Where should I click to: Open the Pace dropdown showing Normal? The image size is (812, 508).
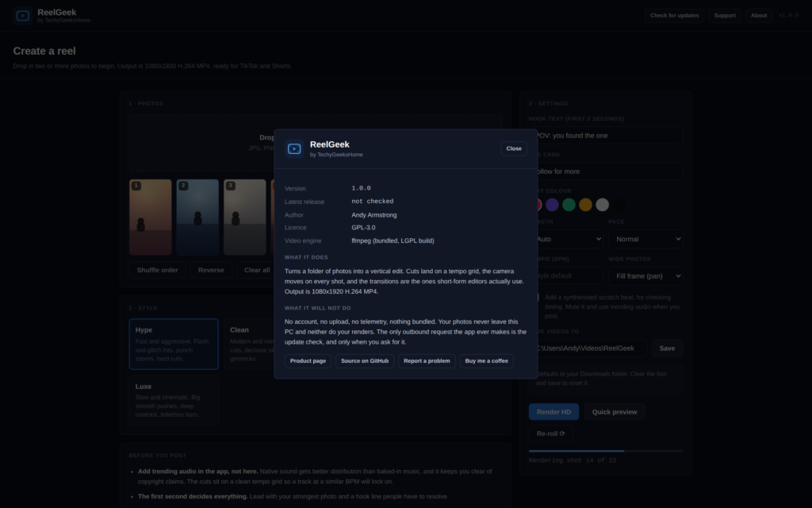click(x=645, y=239)
